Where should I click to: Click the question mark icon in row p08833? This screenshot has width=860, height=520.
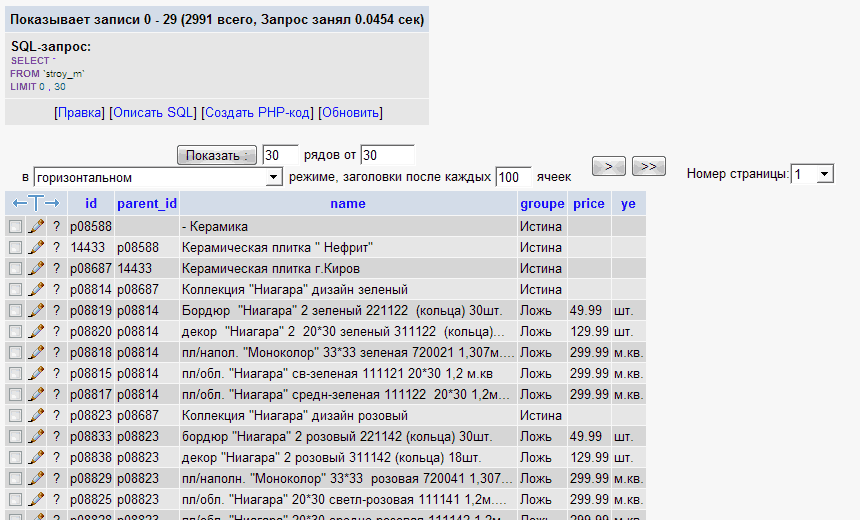point(57,436)
